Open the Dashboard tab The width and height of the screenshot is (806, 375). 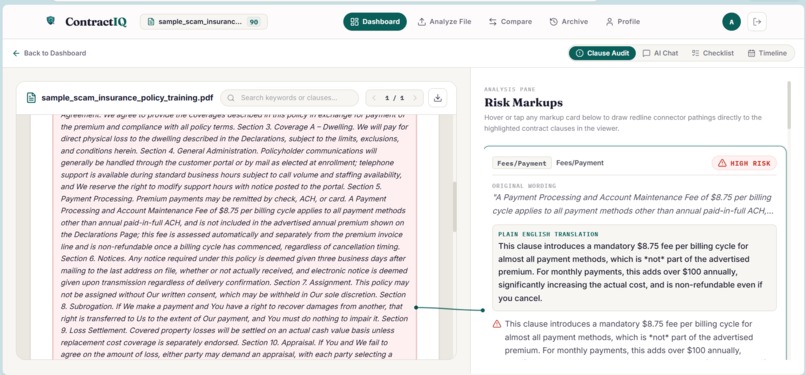tap(375, 22)
